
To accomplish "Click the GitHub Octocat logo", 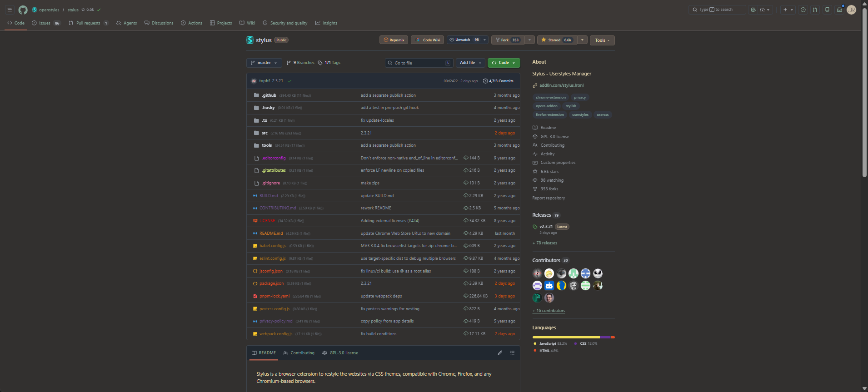I will pos(23,10).
